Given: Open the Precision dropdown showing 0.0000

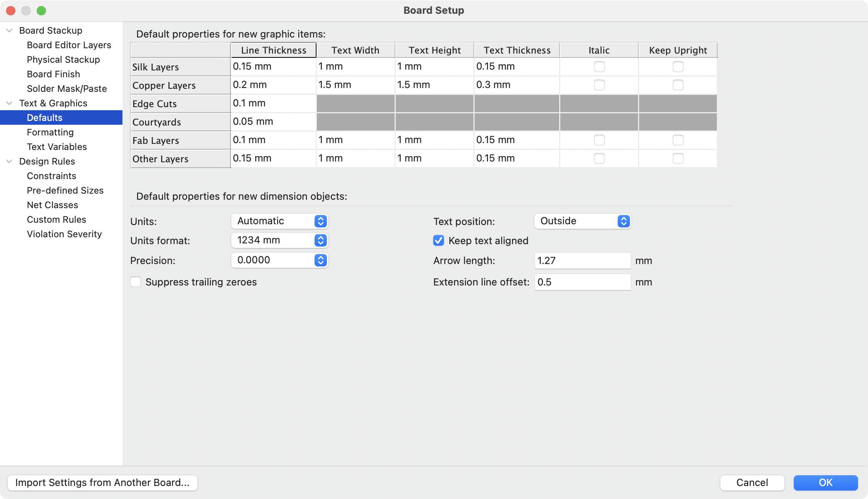Looking at the screenshot, I should pos(279,260).
